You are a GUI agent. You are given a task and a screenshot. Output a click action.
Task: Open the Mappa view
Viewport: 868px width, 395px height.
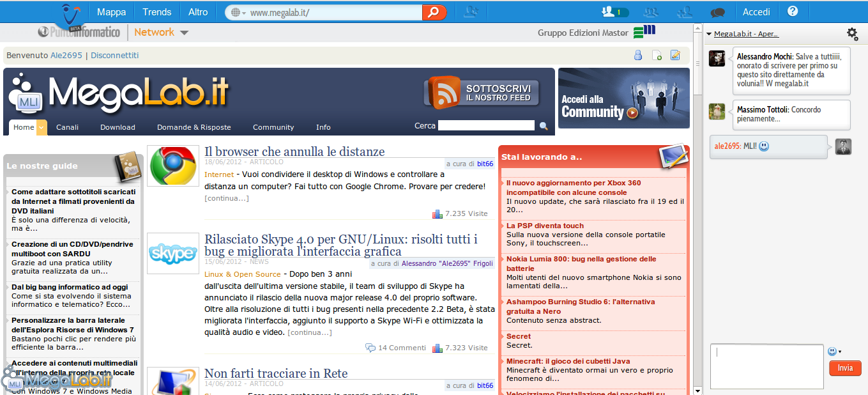coord(111,12)
